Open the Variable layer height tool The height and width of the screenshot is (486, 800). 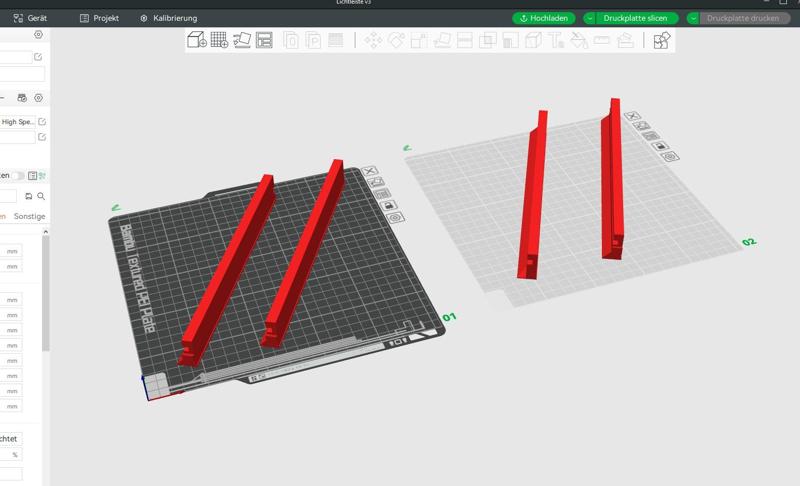tap(336, 40)
